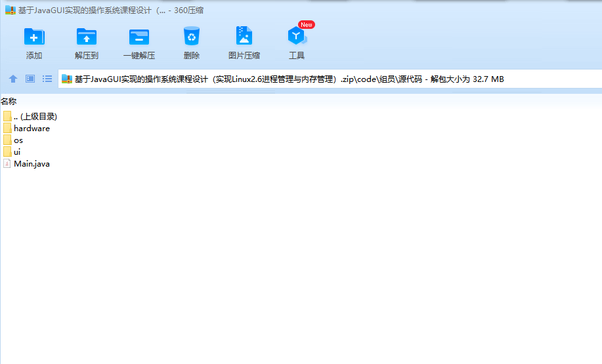Select the Main.java file

[26, 164]
